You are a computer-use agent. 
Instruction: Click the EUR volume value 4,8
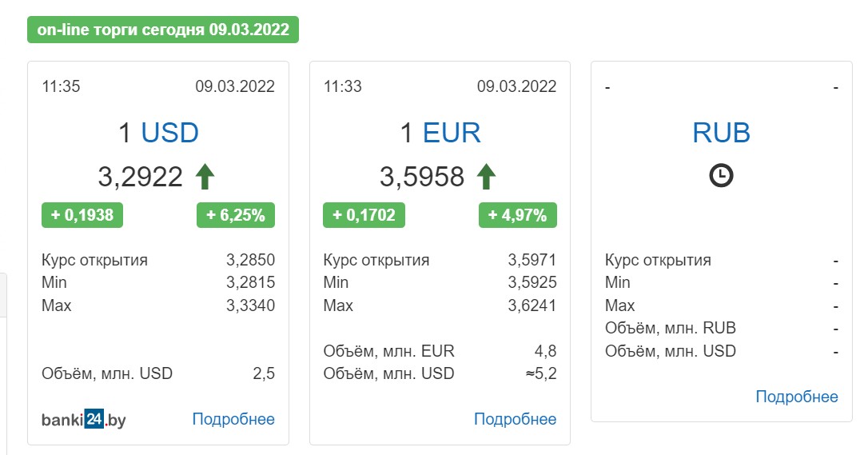pos(545,351)
